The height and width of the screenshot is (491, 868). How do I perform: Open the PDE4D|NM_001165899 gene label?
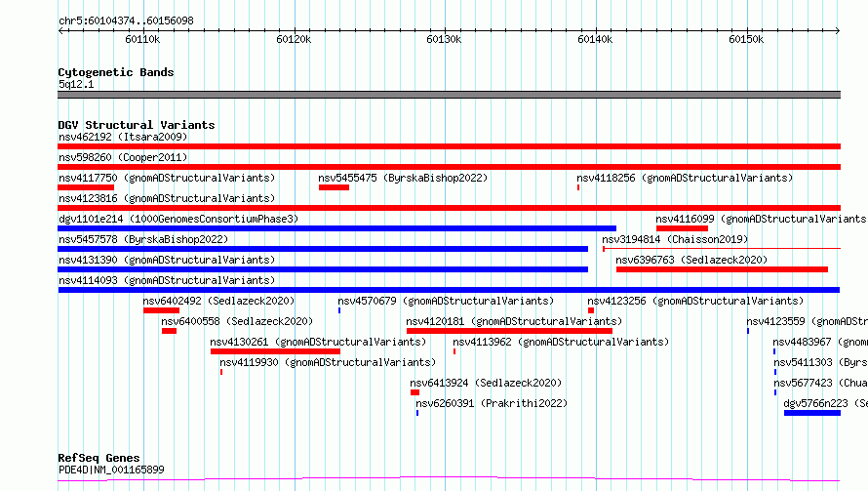click(x=111, y=470)
